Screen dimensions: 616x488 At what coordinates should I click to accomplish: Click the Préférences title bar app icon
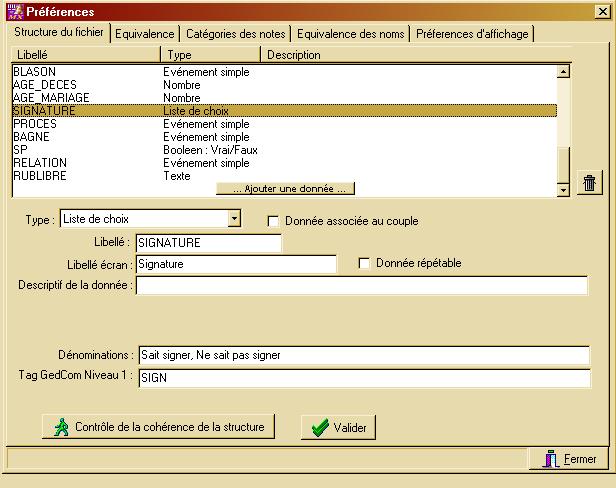coord(15,12)
